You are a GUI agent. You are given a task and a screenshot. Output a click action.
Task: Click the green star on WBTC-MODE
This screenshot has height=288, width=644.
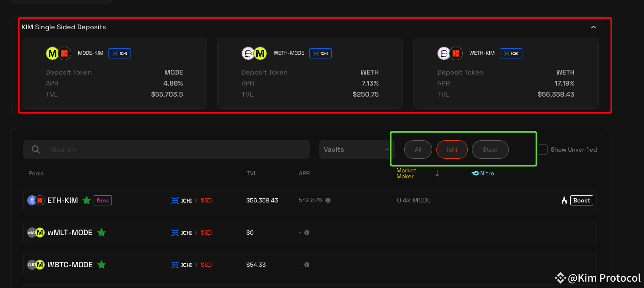pos(101,265)
